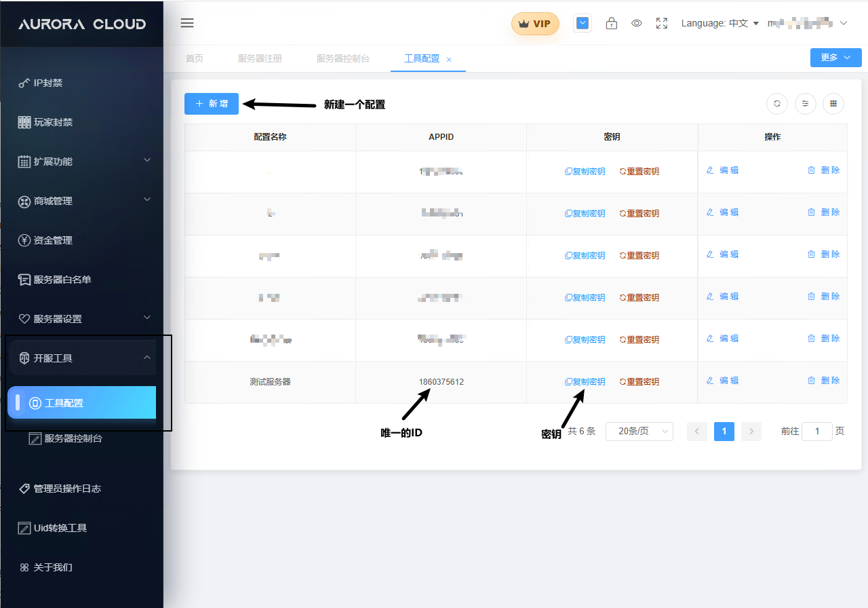Open the table column settings icon
This screenshot has width=868, height=608.
tap(806, 104)
